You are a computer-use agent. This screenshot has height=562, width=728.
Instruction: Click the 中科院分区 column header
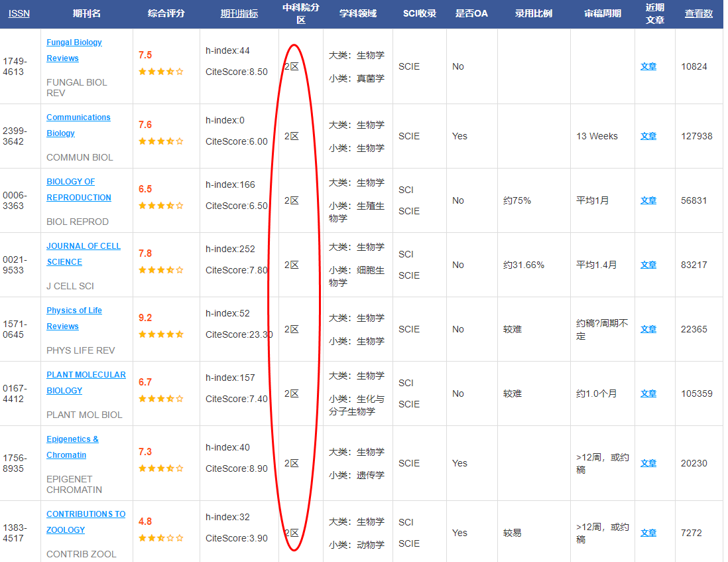click(x=300, y=14)
